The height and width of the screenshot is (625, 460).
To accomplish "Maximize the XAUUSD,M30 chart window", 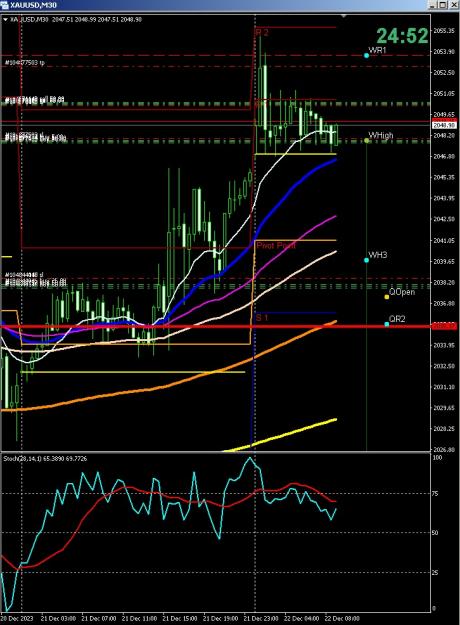I will (443, 5).
